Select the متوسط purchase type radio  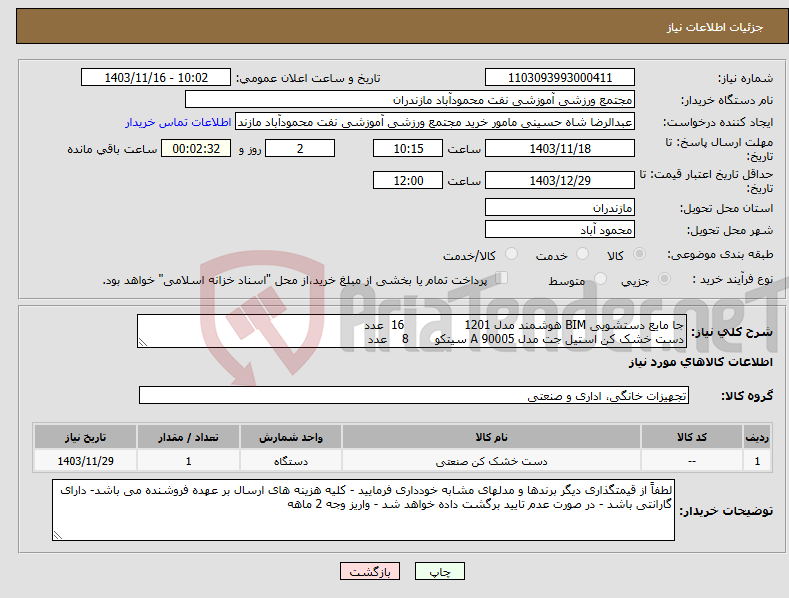click(x=600, y=279)
